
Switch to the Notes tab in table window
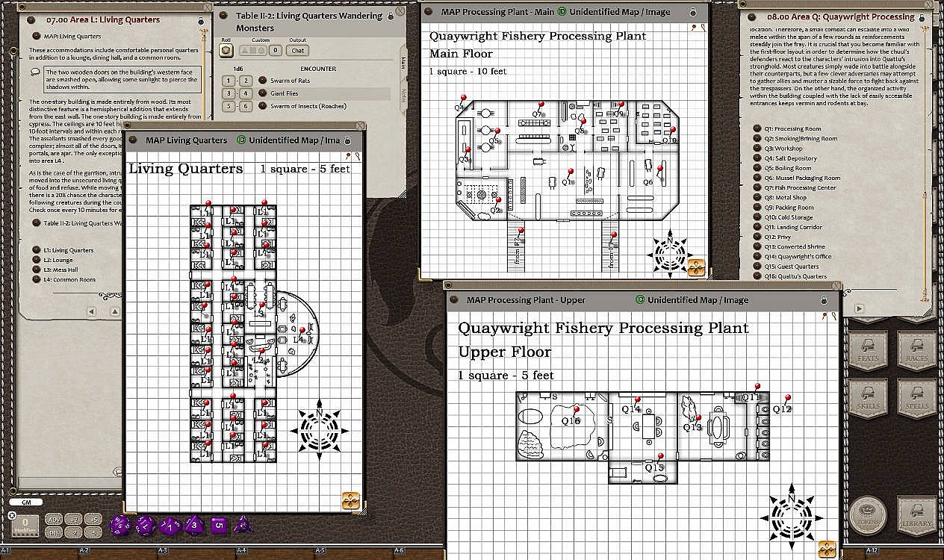click(x=403, y=93)
